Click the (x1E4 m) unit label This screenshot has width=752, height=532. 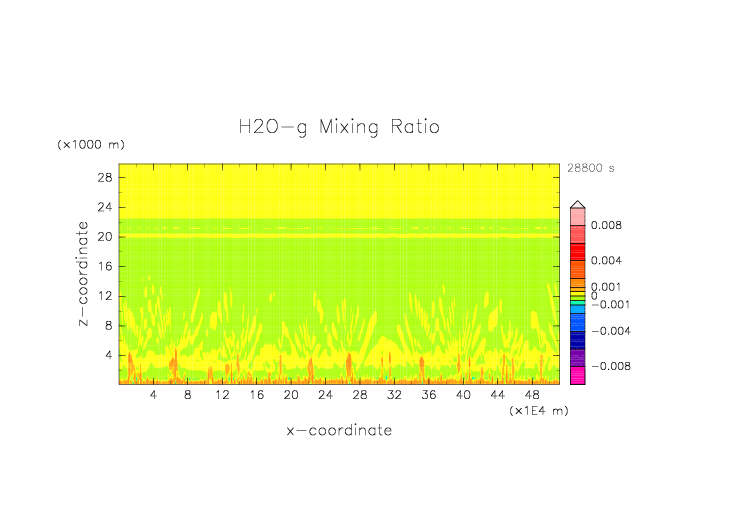[539, 411]
